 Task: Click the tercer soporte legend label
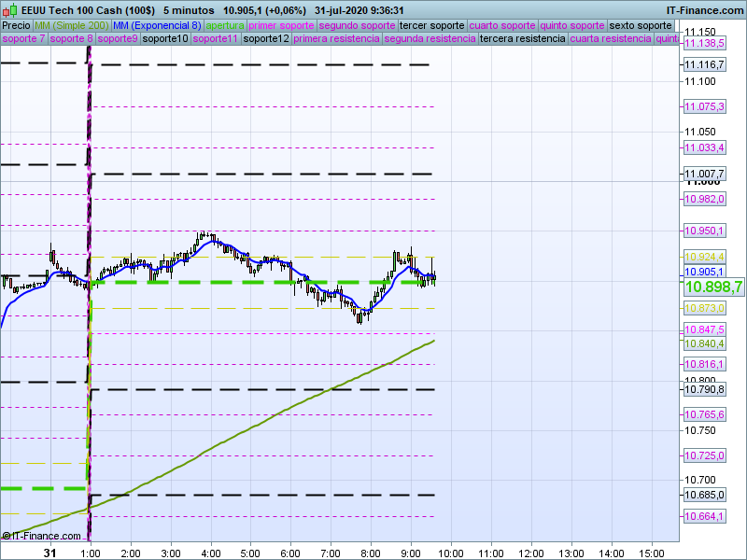pyautogui.click(x=431, y=25)
